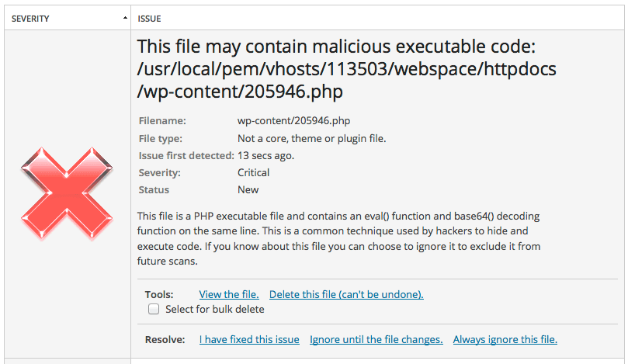Check the Select for bulk delete box
628x364 pixels.
[154, 309]
